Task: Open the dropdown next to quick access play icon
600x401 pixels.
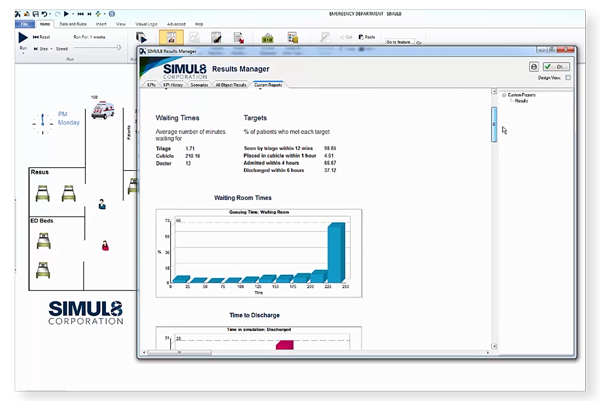Action: tap(73, 14)
